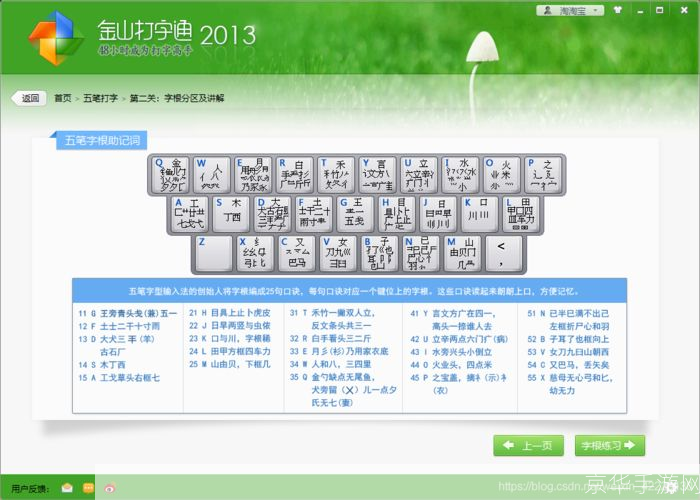Select the 五笔字根助记词 section tab
Screen dimensions: 700x500
tap(102, 141)
